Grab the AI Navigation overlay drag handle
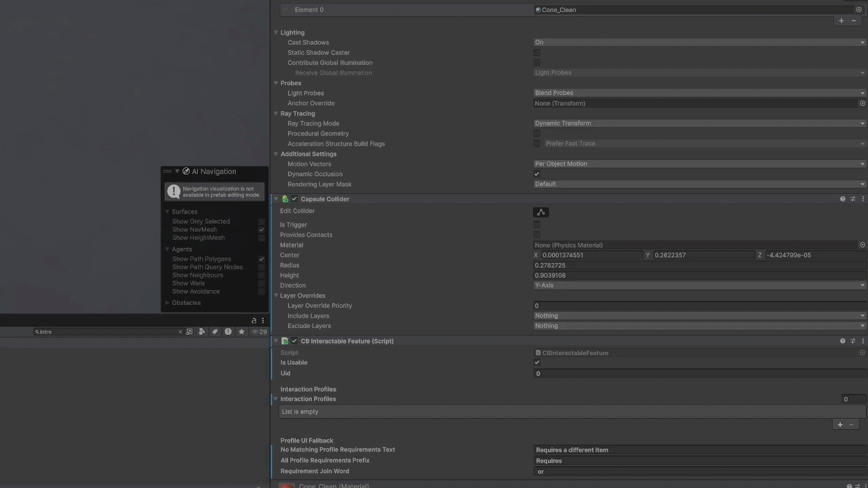This screenshot has height=488, width=868. click(167, 171)
